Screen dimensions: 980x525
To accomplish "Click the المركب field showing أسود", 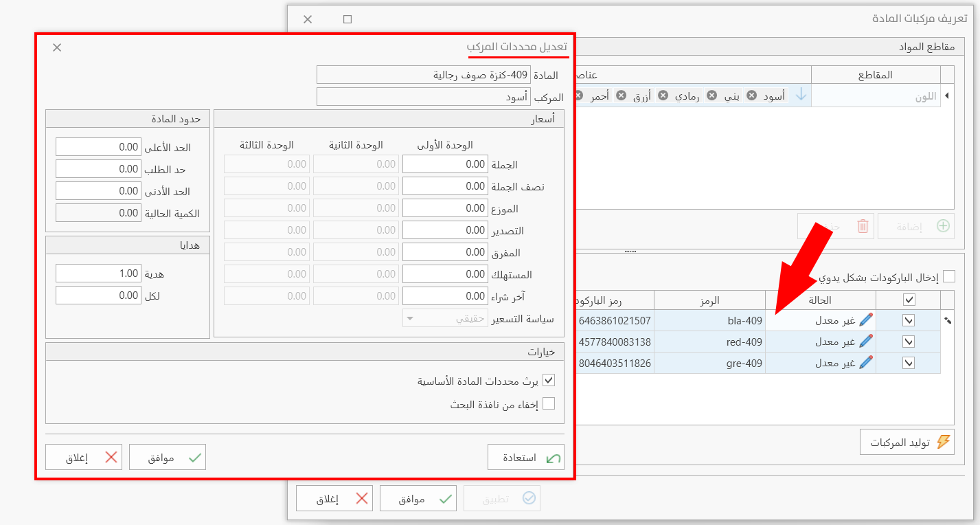I will pyautogui.click(x=423, y=97).
